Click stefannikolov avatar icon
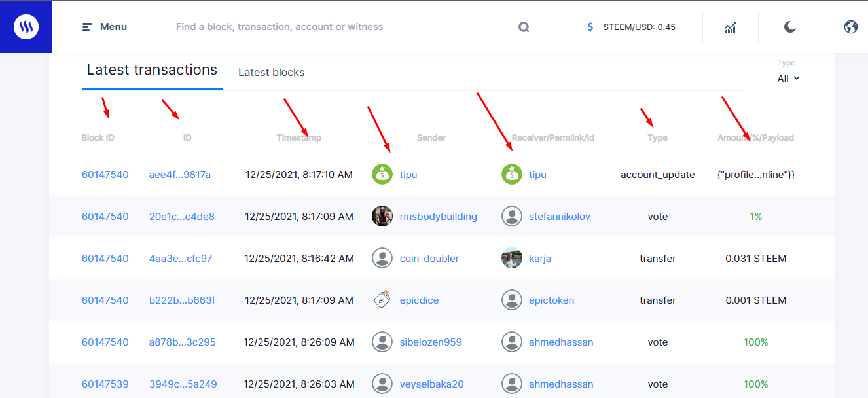868x398 pixels. tap(512, 217)
